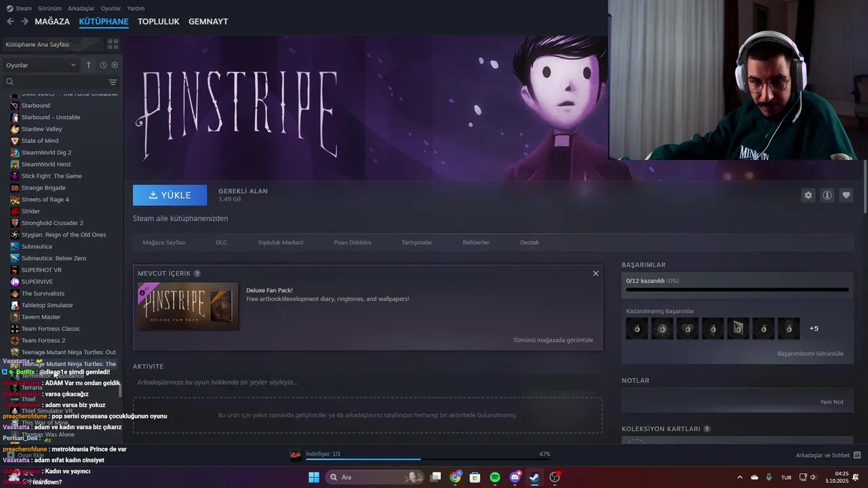The width and height of the screenshot is (868, 488).
Task: Switch to KÜTÜPHANE tab
Action: [x=104, y=22]
